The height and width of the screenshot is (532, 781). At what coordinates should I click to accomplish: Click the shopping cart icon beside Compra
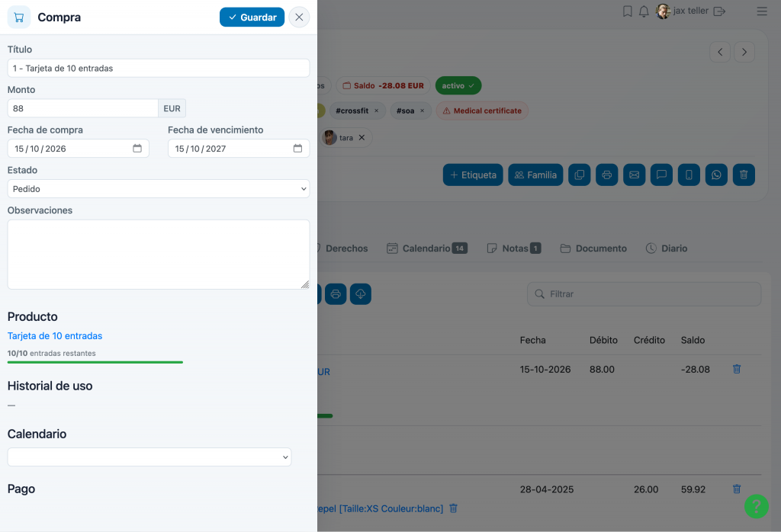pyautogui.click(x=19, y=18)
